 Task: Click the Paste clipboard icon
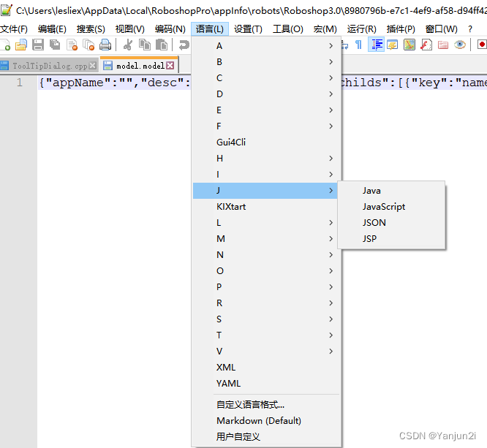162,45
